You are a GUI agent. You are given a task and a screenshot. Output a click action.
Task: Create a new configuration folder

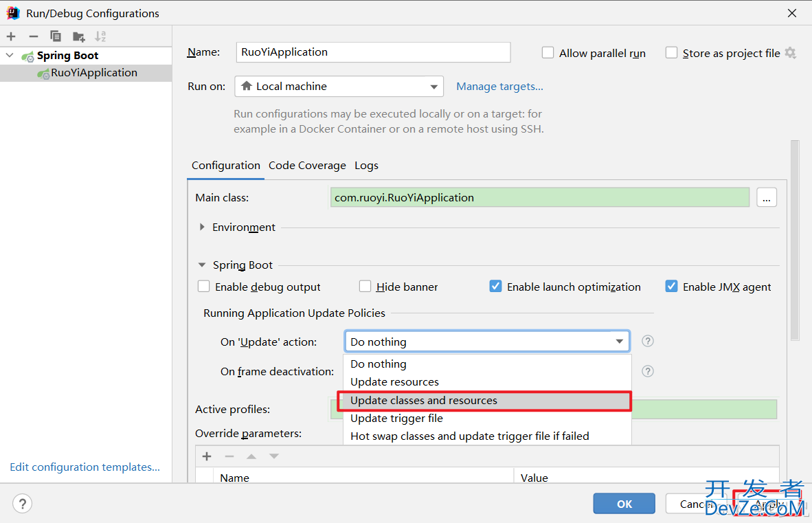(79, 36)
